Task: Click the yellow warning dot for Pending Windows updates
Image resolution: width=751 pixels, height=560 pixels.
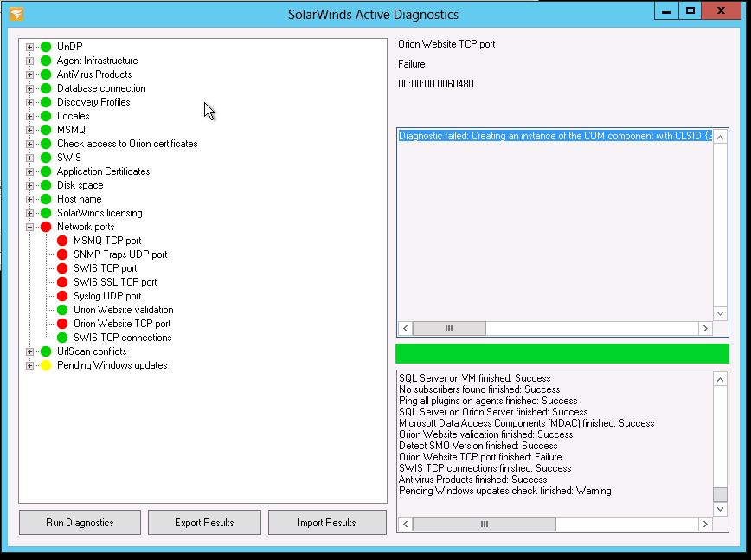Action: pos(46,365)
